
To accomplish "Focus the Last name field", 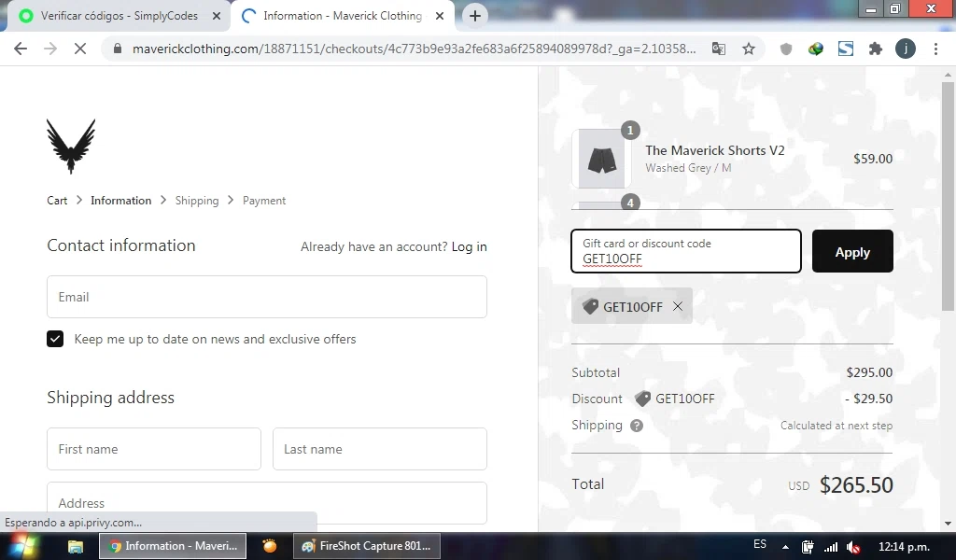I will [380, 449].
